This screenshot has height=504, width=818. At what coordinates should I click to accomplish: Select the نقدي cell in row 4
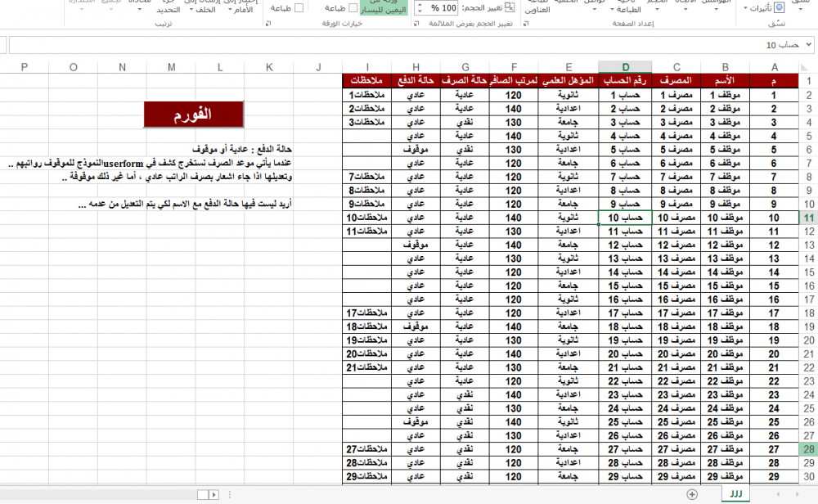coord(465,122)
